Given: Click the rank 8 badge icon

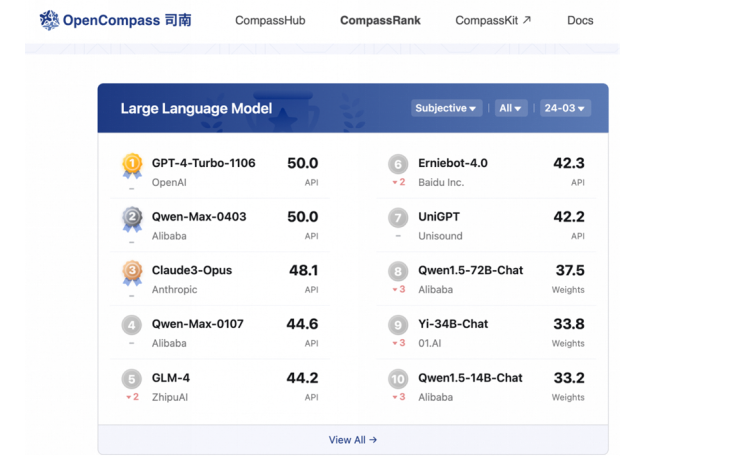Looking at the screenshot, I should click(x=398, y=271).
